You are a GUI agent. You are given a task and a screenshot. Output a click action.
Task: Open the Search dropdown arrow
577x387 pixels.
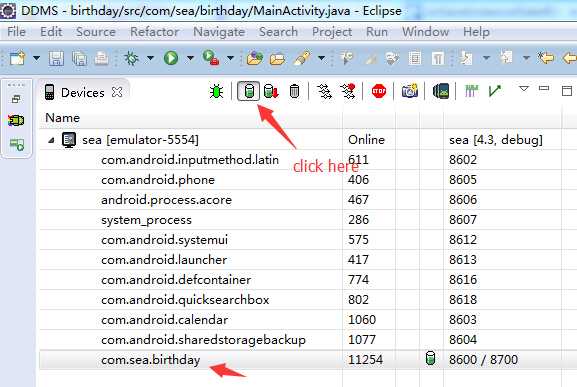[x=321, y=58]
